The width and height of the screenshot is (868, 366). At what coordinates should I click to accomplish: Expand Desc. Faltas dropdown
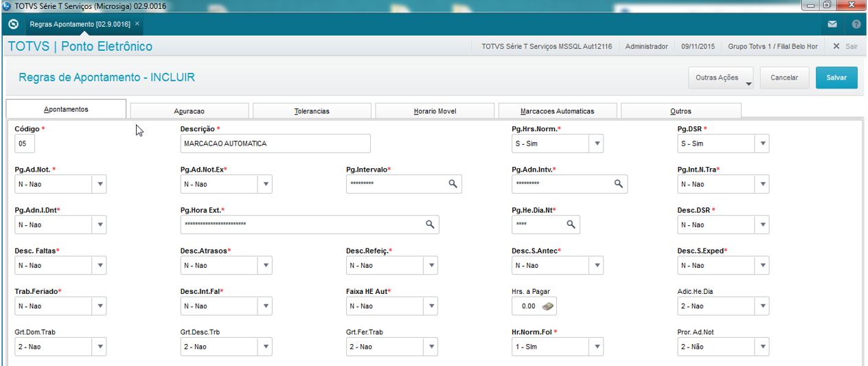click(x=100, y=265)
